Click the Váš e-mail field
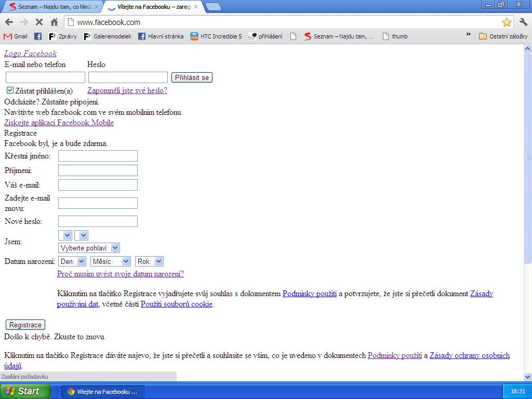532x399 pixels. pyautogui.click(x=98, y=185)
